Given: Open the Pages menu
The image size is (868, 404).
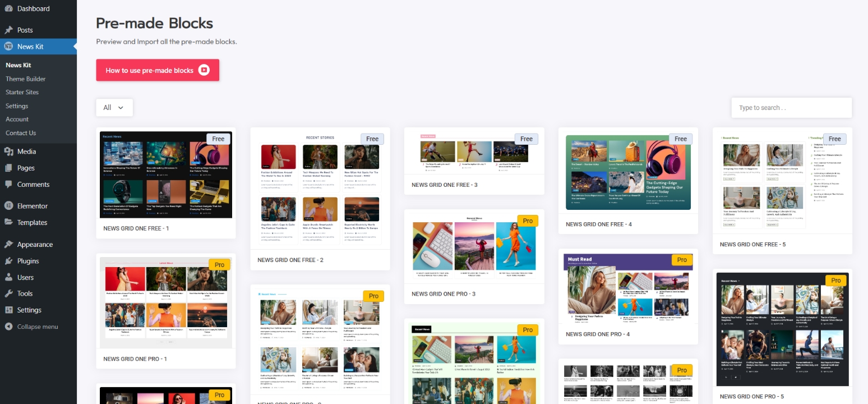Looking at the screenshot, I should 38,168.
